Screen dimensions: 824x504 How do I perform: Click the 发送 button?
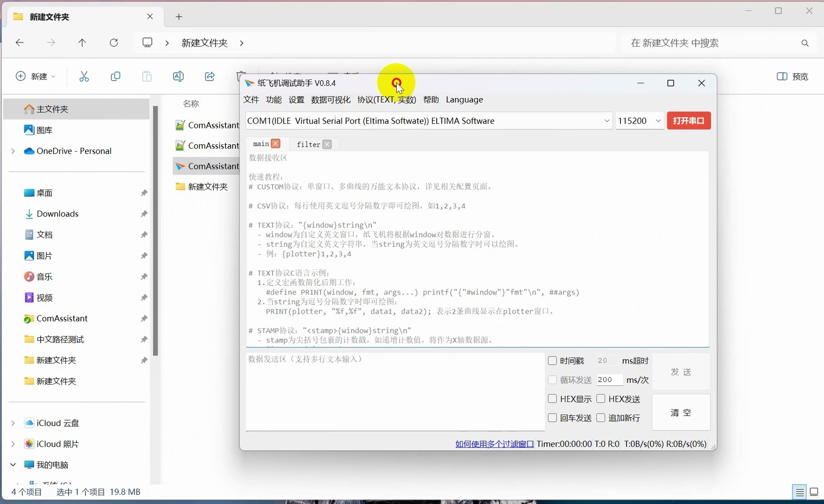pos(681,371)
